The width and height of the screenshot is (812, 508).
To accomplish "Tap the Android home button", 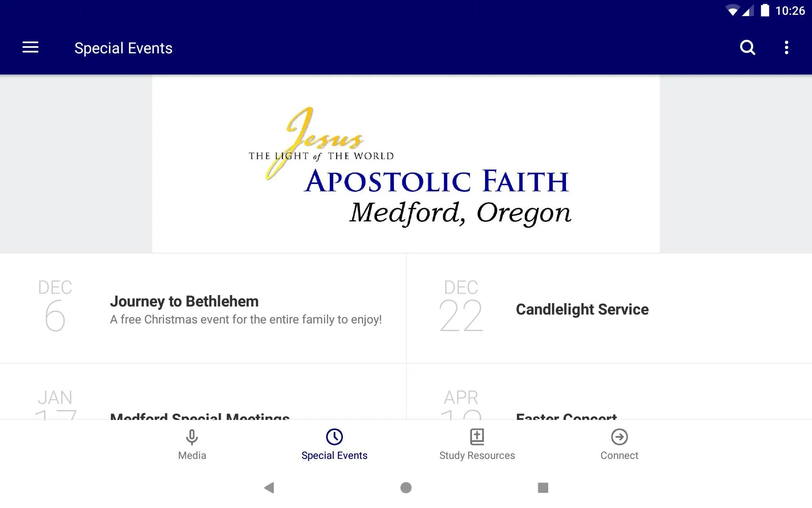I will (406, 488).
